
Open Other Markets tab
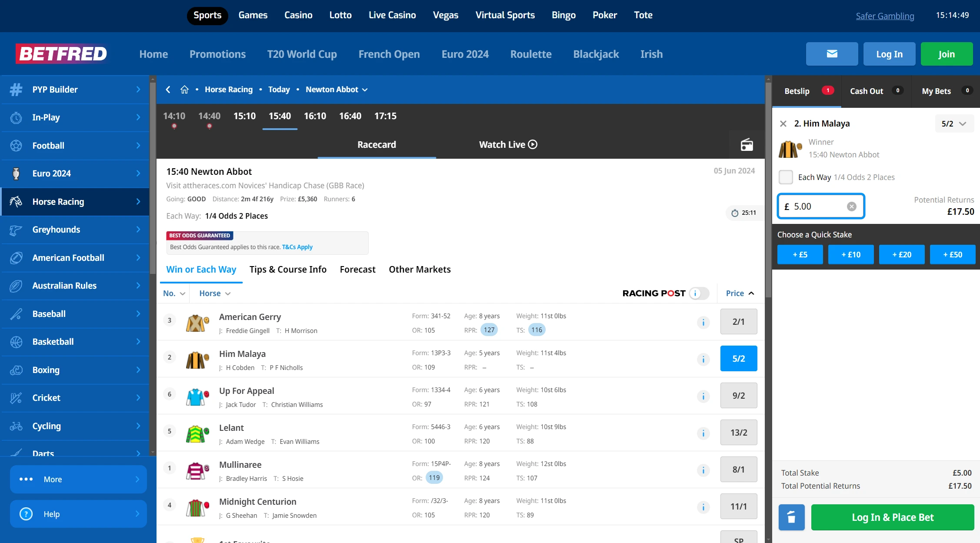[x=420, y=270]
